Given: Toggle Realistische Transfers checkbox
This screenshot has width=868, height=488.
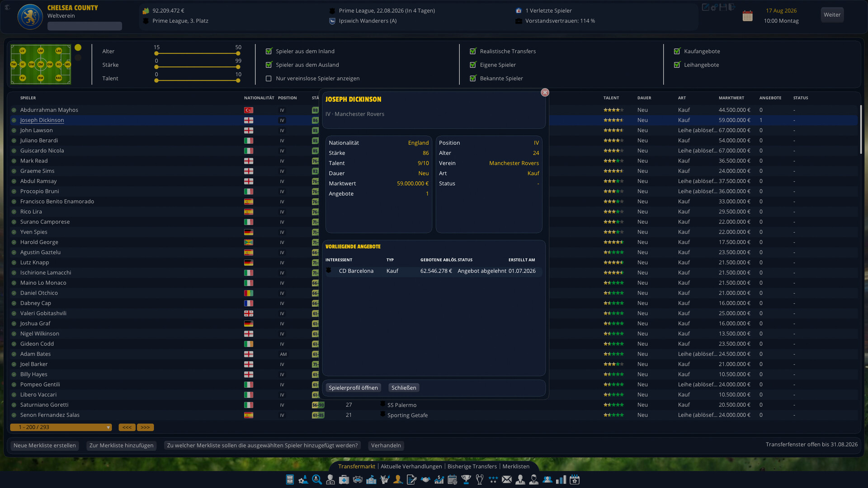Looking at the screenshot, I should click(x=473, y=51).
